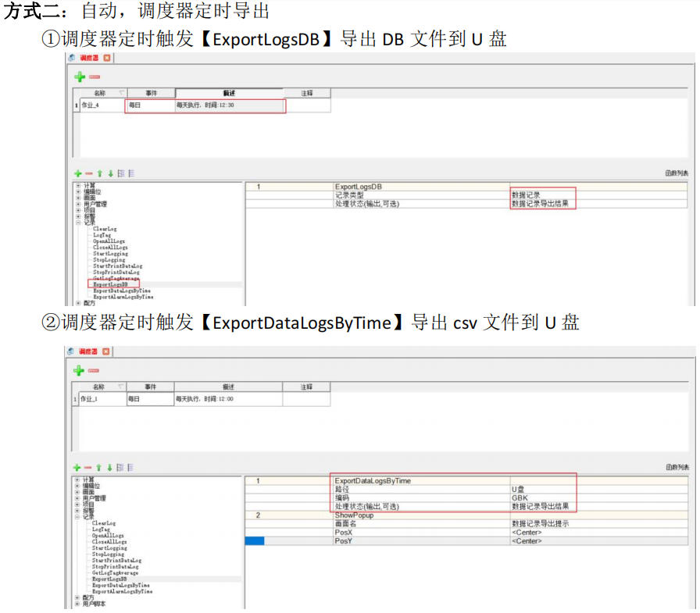
Task: Click 函数列表 label in 作业_4 screenshot
Action: click(x=677, y=173)
